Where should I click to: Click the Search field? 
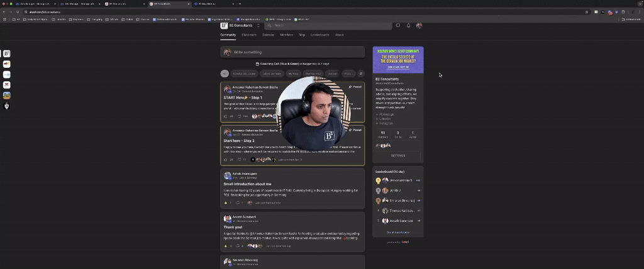[328, 26]
